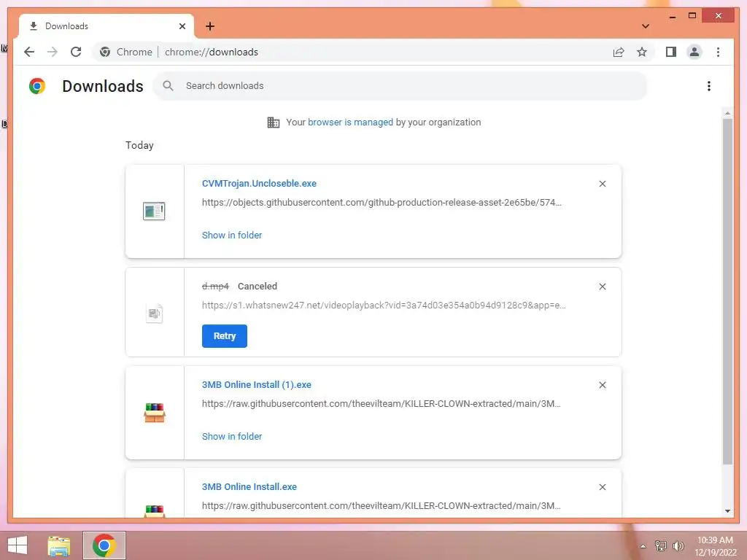Click the organization building icon
Screen dimensions: 747x560
point(274,122)
